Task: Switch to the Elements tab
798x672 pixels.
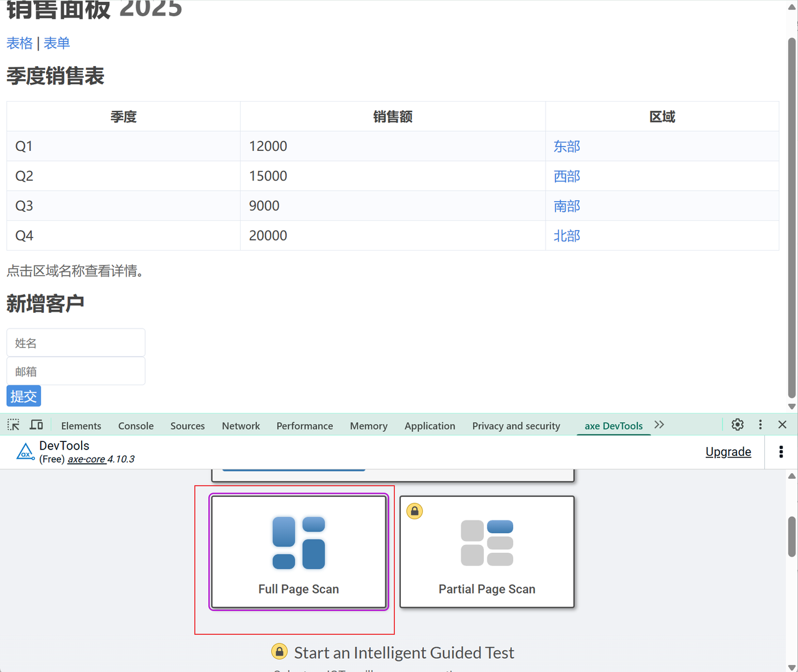Action: [81, 426]
